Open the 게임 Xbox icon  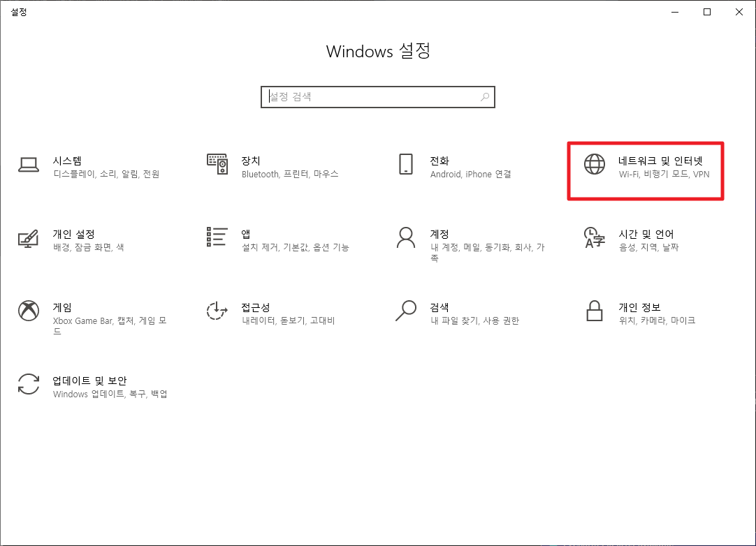point(29,311)
